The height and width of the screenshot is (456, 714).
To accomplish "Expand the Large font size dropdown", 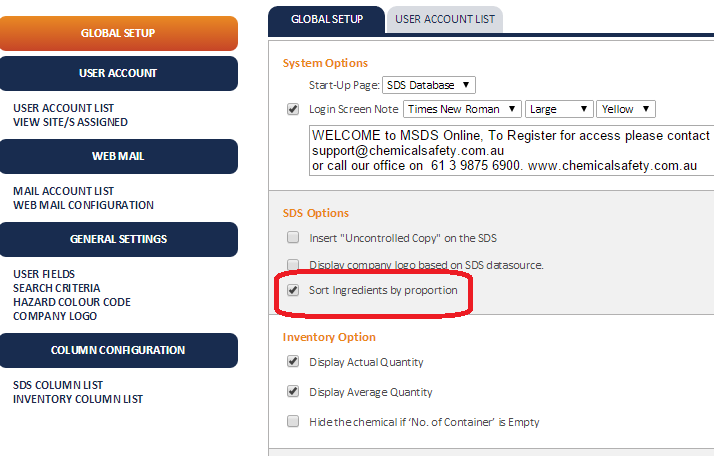I will click(559, 109).
